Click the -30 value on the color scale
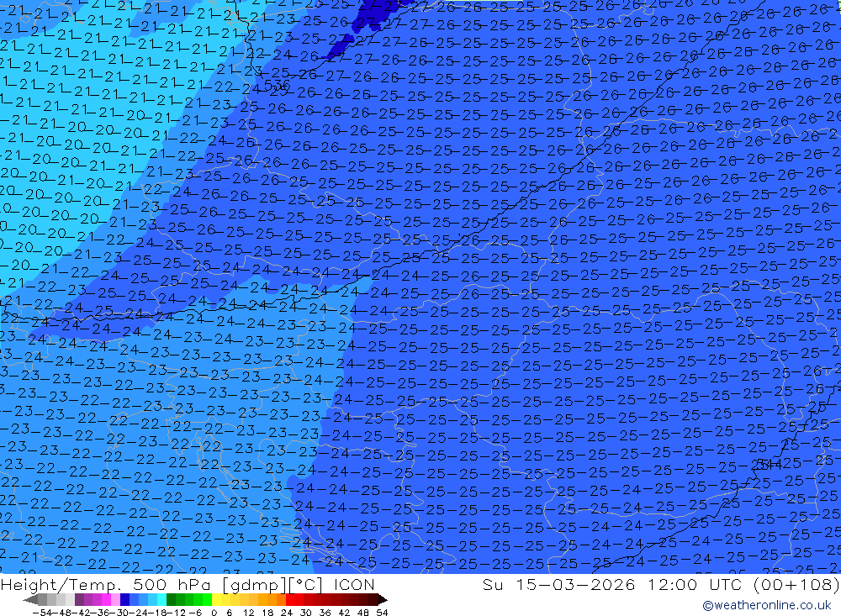The image size is (841, 616). 118,613
